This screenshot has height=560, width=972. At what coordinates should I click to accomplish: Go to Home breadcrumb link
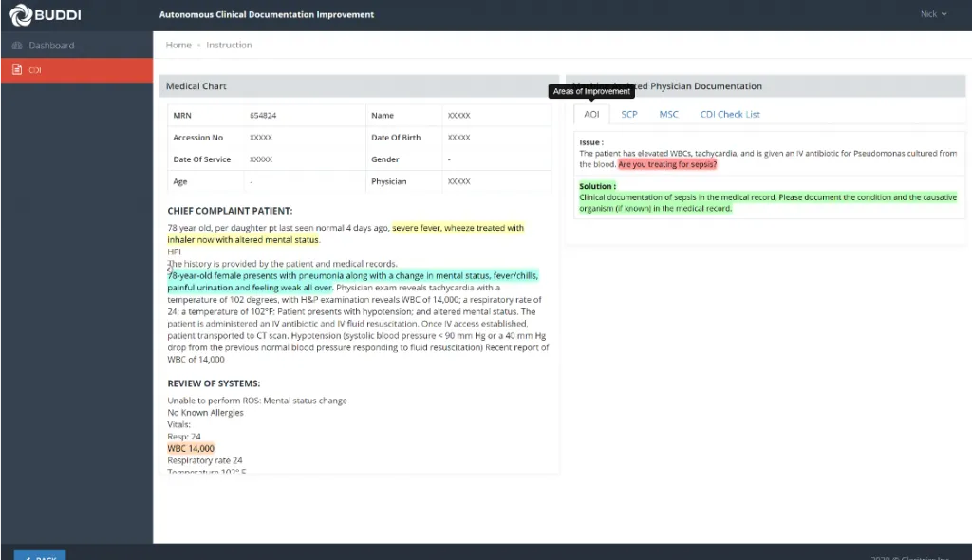178,45
